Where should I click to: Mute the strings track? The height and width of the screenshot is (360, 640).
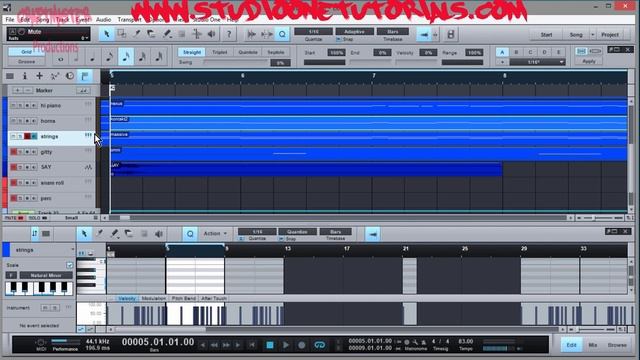pyautogui.click(x=13, y=136)
